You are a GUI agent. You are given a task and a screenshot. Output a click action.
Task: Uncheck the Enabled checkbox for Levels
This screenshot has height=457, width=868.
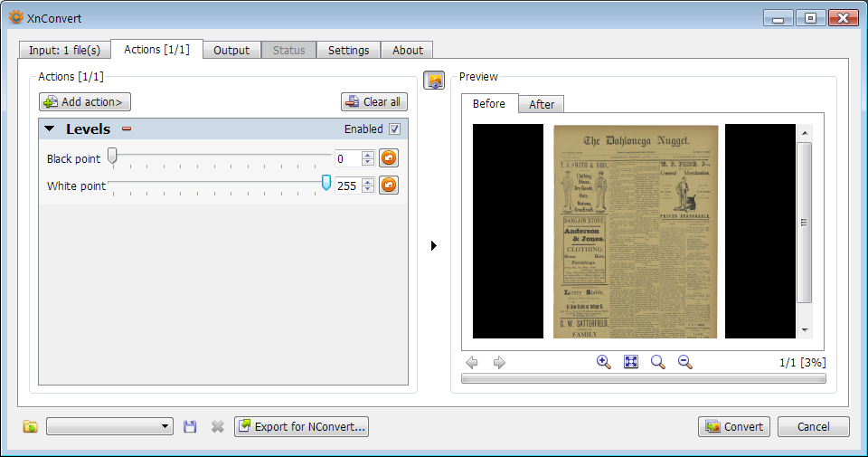point(395,129)
